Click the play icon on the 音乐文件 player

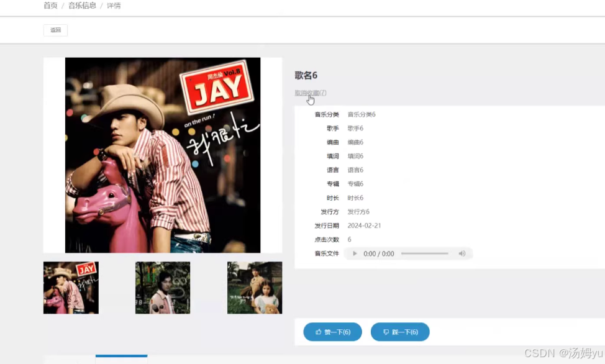click(354, 253)
